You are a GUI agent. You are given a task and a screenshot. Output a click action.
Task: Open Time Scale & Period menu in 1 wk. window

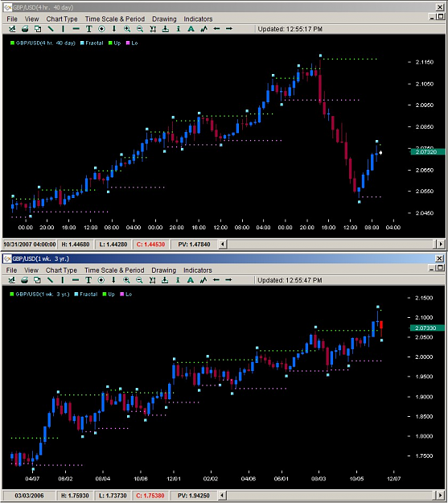tap(114, 270)
